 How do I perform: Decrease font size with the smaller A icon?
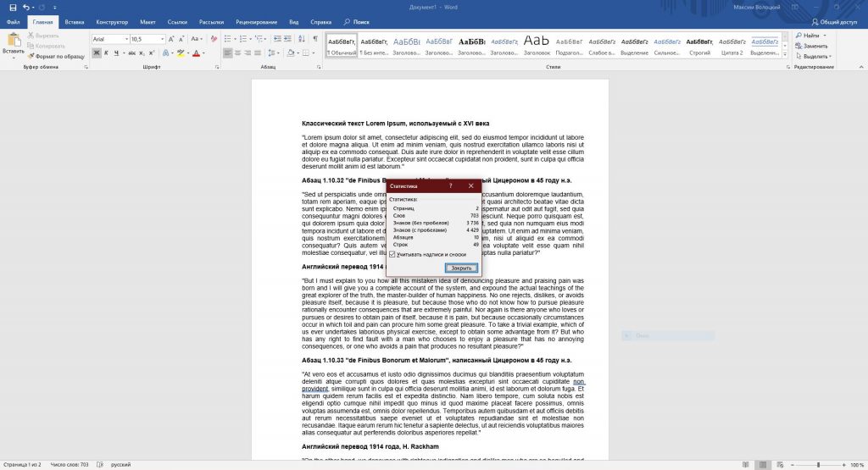coord(181,39)
